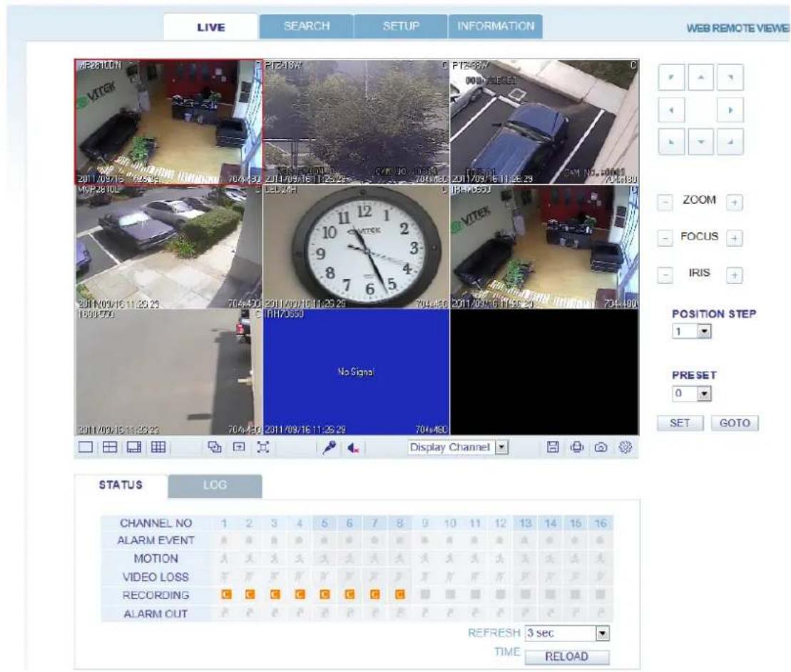Viewport: 791px width, 672px height.
Task: Click the camera snapshot icon
Action: pyautogui.click(x=601, y=447)
